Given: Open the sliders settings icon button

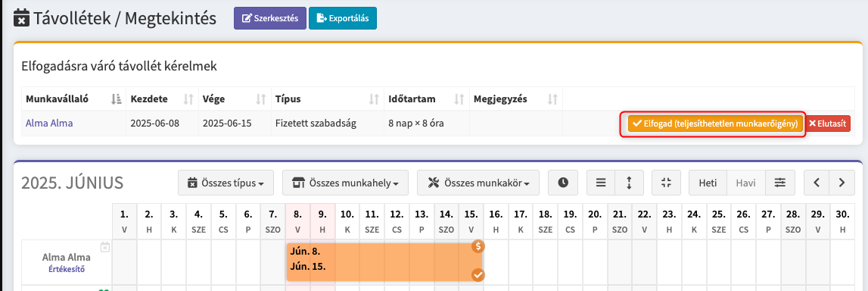Looking at the screenshot, I should click(780, 183).
